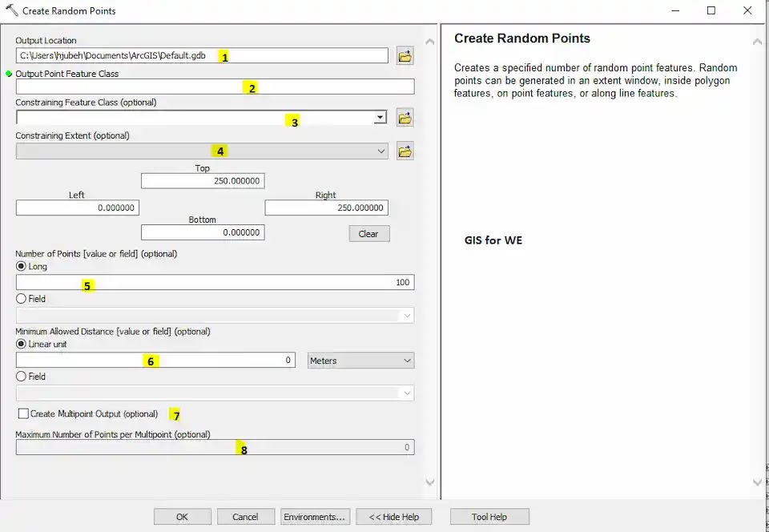Screen dimensions: 769x532
Task: Select Field option under Minimum Allowed Distance
Action: 21,377
